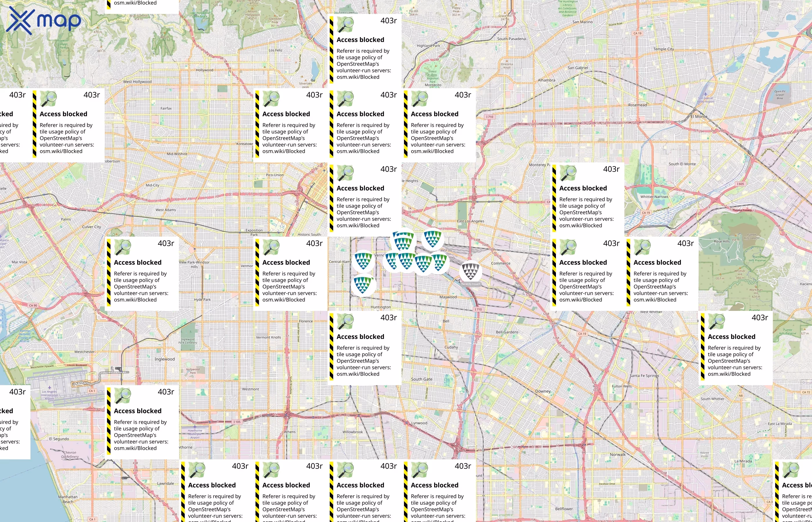Click the Los Angeles International Airport label
812x522 pixels.
coord(50,395)
